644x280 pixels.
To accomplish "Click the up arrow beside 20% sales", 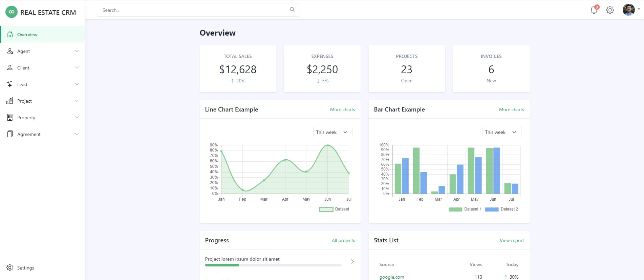I will (233, 81).
